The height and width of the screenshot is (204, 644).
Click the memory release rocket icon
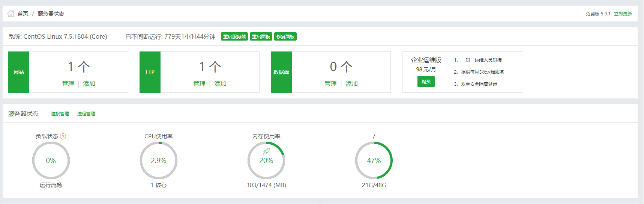266,151
